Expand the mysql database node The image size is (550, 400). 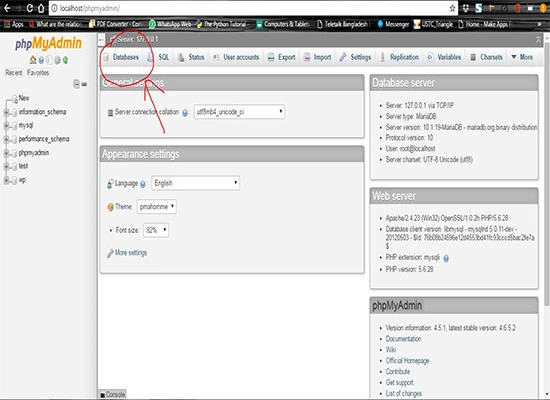pyautogui.click(x=6, y=126)
